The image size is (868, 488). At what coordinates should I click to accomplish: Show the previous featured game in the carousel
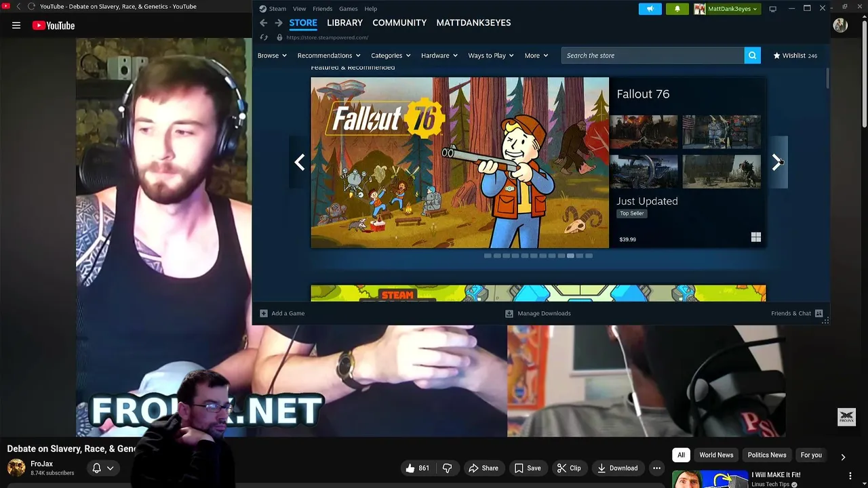tap(300, 162)
